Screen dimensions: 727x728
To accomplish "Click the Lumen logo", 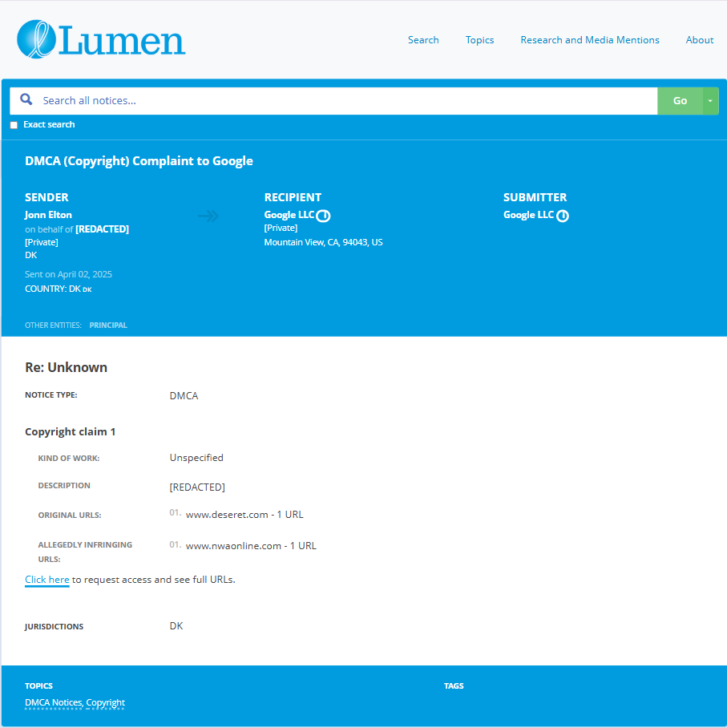I will pyautogui.click(x=101, y=39).
